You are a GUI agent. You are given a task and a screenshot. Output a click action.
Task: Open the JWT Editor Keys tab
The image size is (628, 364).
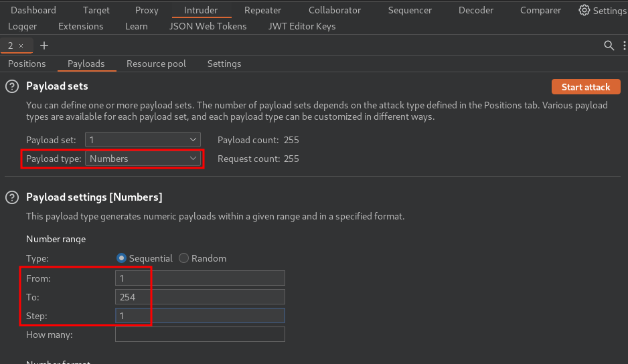[302, 26]
